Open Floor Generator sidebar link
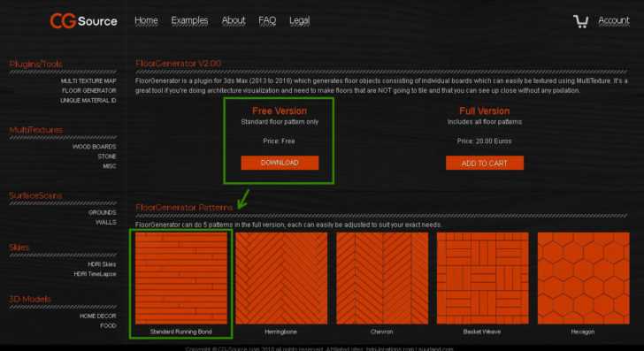This screenshot has height=351, width=644. click(x=88, y=91)
